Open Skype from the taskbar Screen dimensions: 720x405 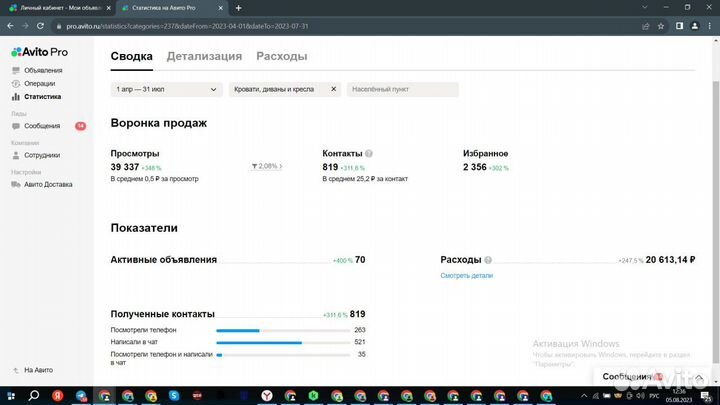pyautogui.click(x=174, y=396)
